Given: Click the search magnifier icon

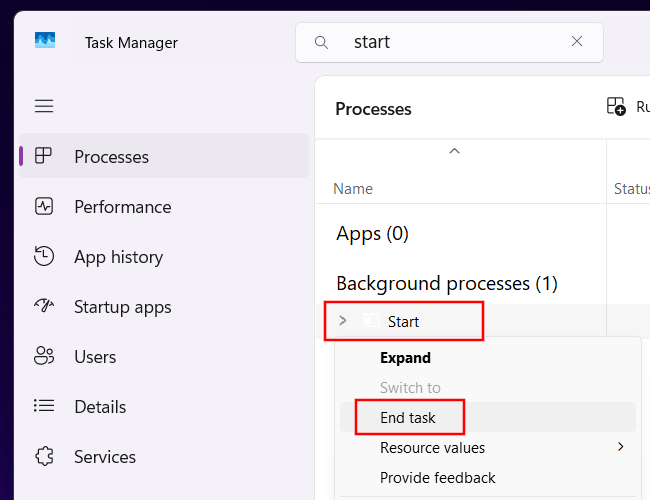Looking at the screenshot, I should coord(321,42).
